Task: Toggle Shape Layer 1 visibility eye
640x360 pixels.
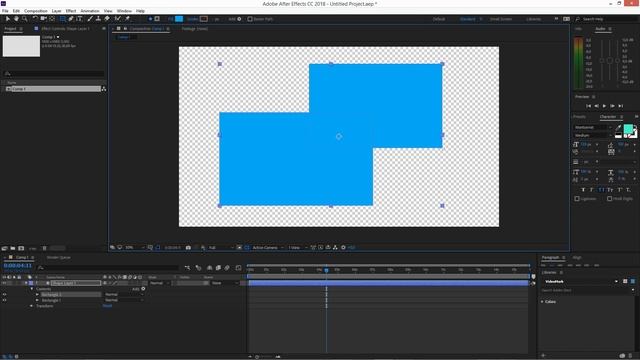Action: coord(4,283)
